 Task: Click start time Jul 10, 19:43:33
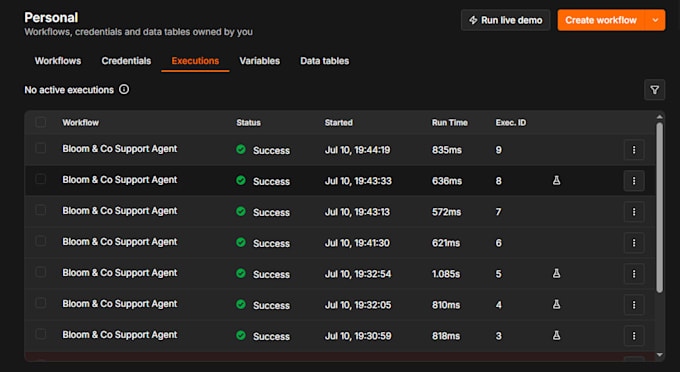(x=358, y=181)
